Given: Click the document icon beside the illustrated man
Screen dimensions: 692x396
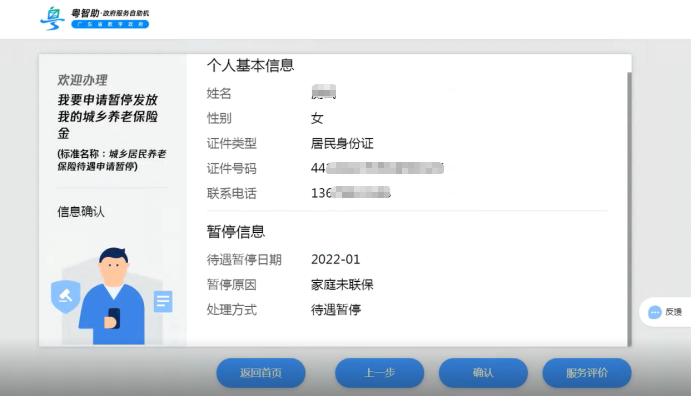Looking at the screenshot, I should tap(163, 302).
